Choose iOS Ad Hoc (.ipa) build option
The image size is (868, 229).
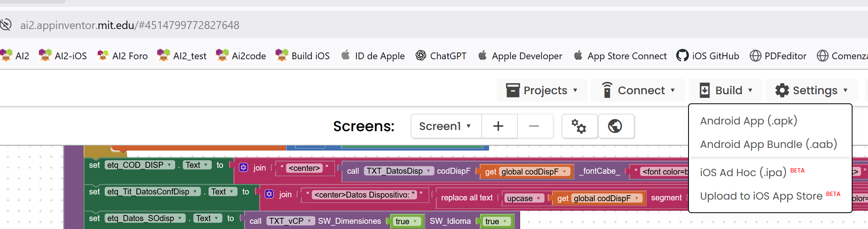tap(743, 173)
